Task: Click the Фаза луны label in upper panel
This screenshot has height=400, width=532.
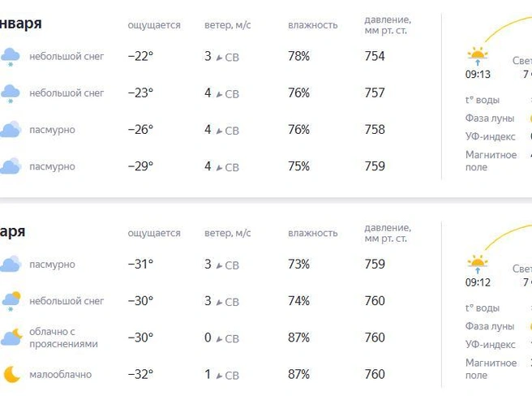Action: point(490,118)
